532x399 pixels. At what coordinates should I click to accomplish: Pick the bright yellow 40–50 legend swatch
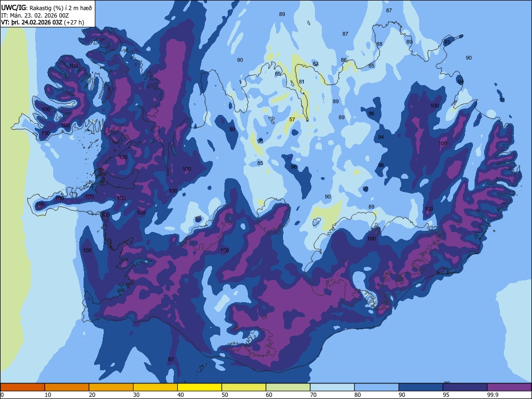(199, 387)
